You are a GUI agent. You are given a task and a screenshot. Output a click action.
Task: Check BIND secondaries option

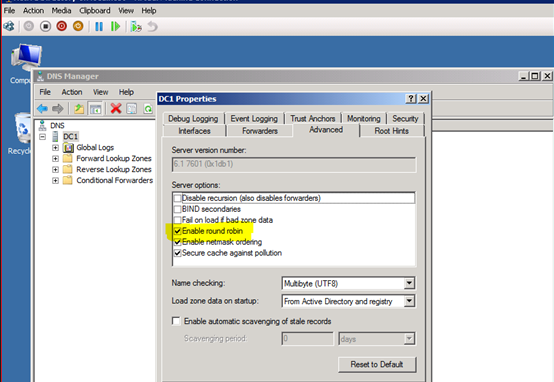coord(177,209)
